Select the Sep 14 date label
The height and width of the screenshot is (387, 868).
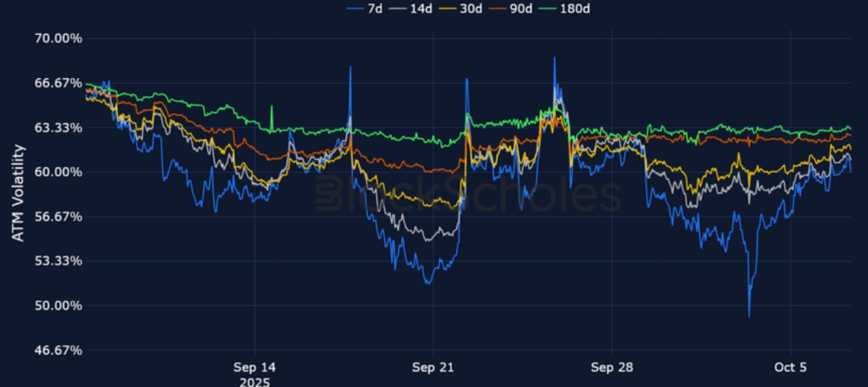click(x=255, y=368)
